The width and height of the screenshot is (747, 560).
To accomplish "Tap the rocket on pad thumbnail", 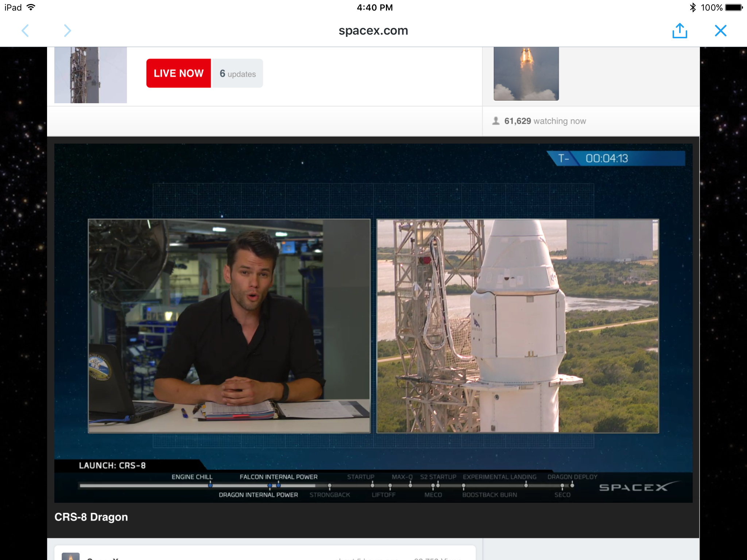I will point(90,75).
